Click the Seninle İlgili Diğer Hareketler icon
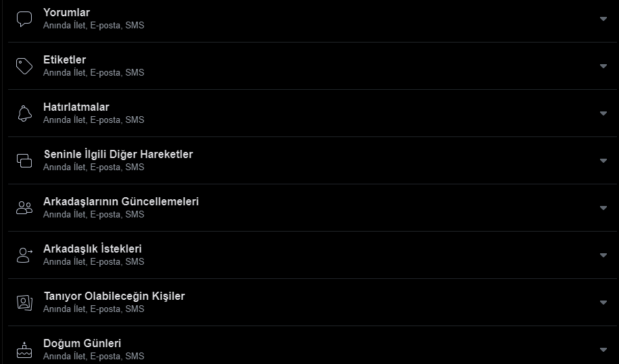The width and height of the screenshot is (619, 364). tap(24, 161)
